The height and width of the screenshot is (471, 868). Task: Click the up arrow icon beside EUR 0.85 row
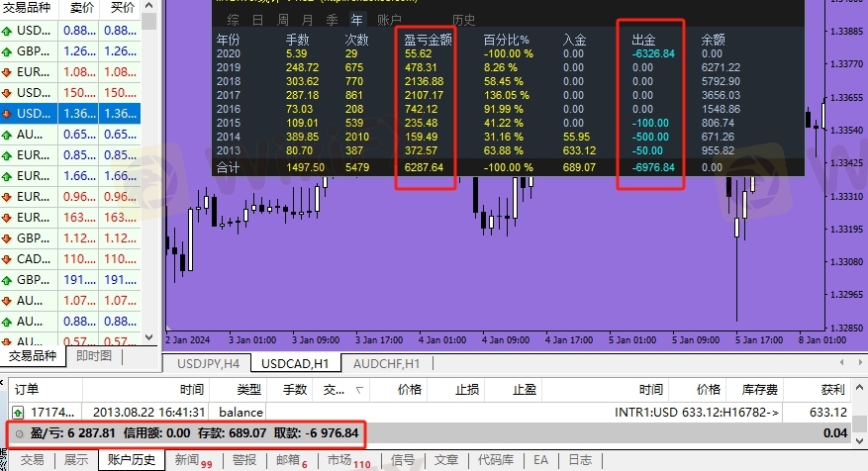pyautogui.click(x=7, y=155)
